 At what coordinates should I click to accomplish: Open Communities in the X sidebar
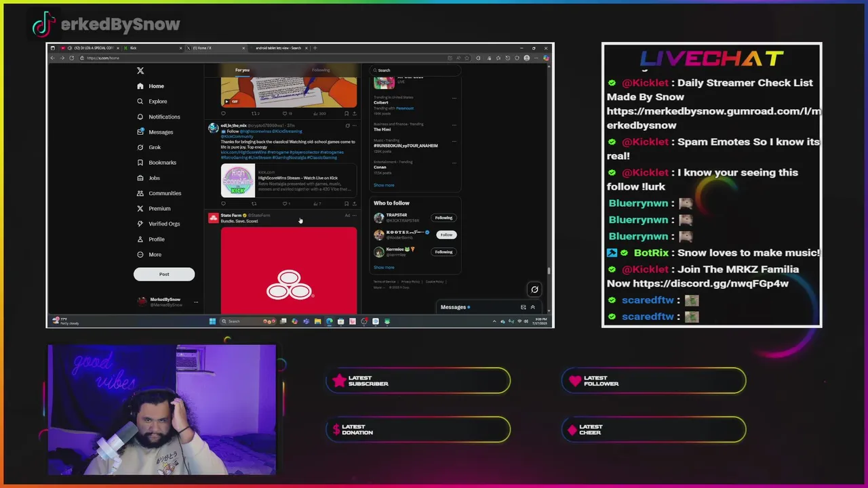click(159, 193)
